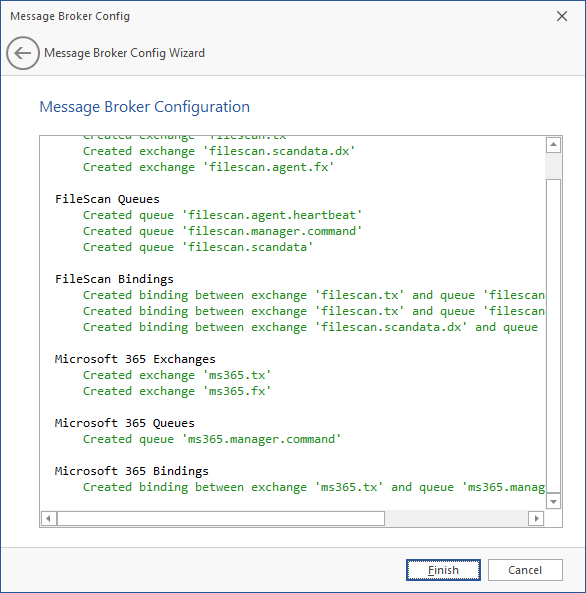
Task: Click the Microsoft 365 Bindings heading
Action: 132,471
